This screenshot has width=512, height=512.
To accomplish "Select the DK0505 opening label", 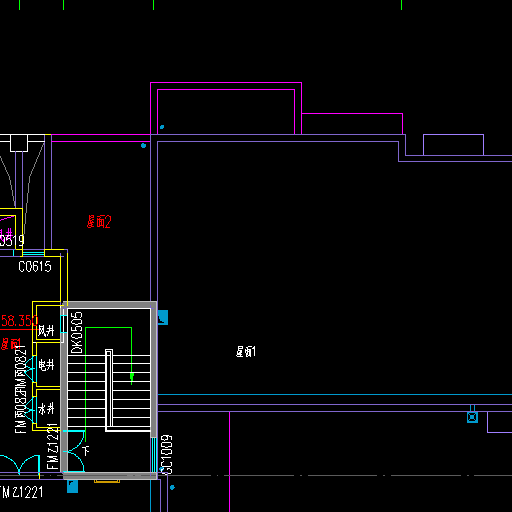I will coord(77,332).
